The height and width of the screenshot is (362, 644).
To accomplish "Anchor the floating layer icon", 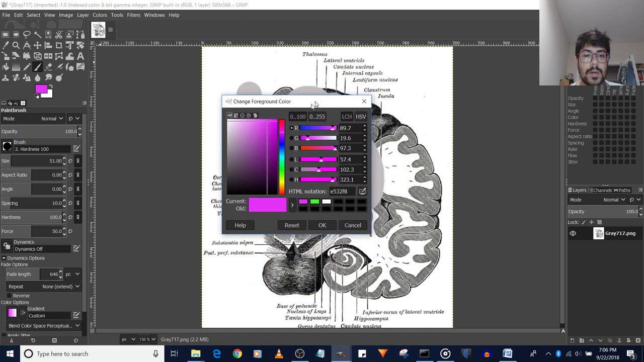I will [619, 340].
